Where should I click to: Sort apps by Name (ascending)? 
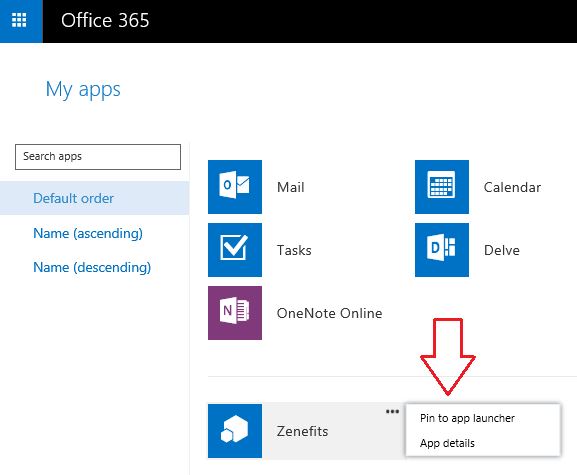click(x=88, y=233)
